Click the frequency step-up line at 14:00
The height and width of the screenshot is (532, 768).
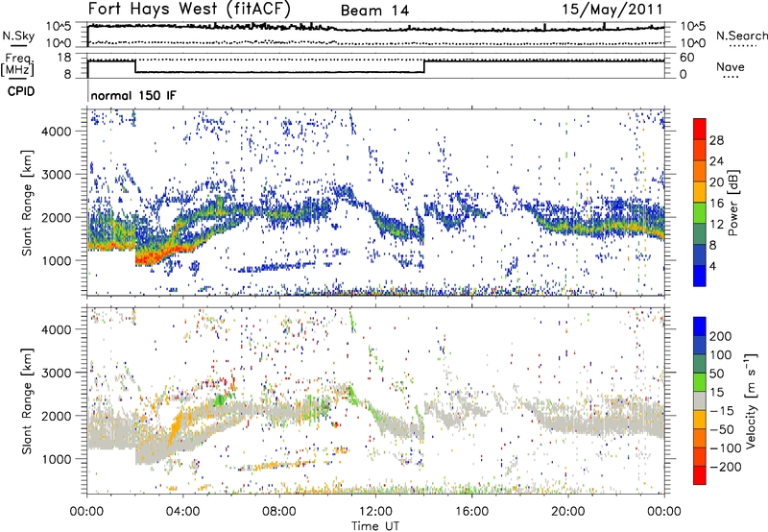424,66
